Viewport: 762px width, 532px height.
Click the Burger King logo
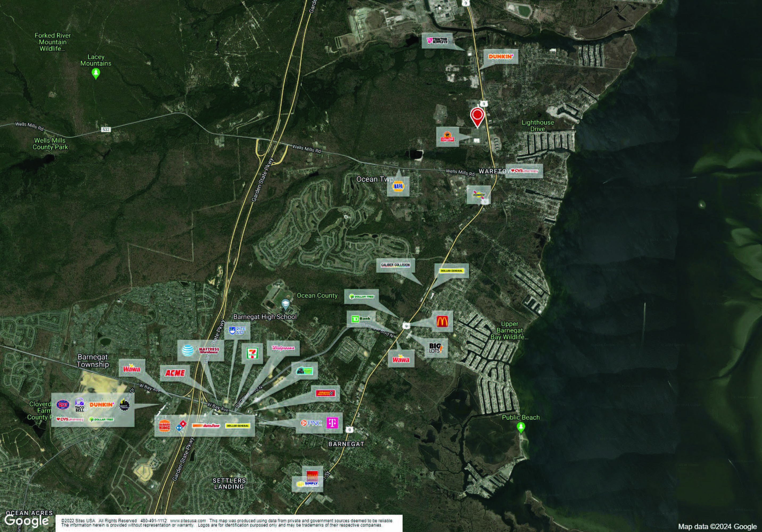[x=165, y=426]
